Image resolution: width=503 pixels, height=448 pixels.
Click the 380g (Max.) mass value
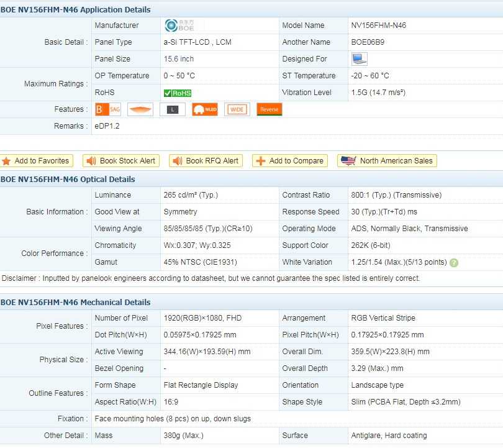(x=183, y=436)
